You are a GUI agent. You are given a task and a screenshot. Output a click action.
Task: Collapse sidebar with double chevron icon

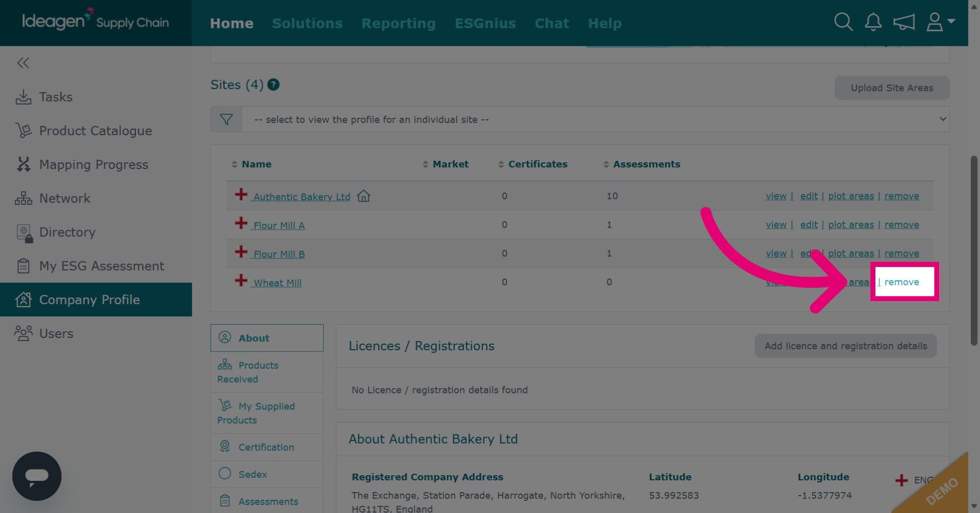click(x=23, y=63)
